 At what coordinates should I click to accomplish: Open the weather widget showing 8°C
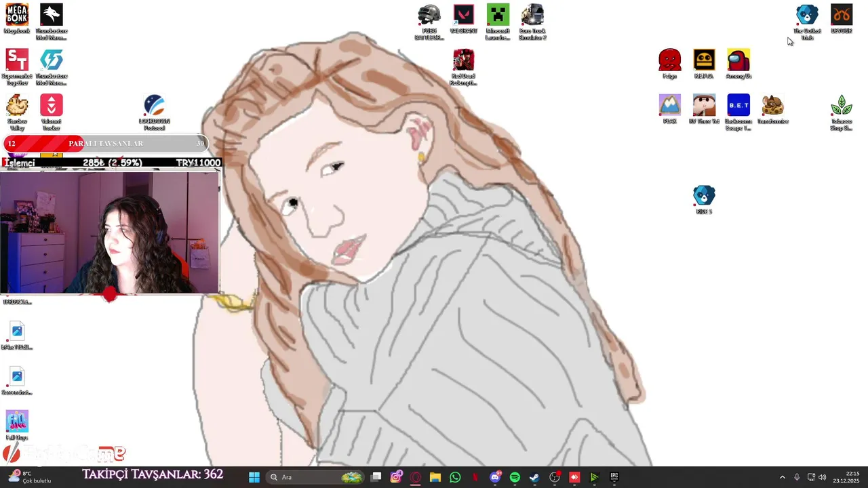(x=30, y=477)
